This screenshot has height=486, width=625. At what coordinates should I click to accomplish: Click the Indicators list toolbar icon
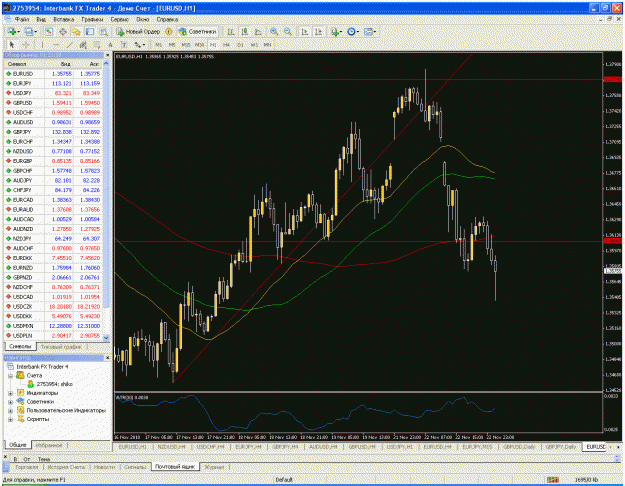pos(336,32)
